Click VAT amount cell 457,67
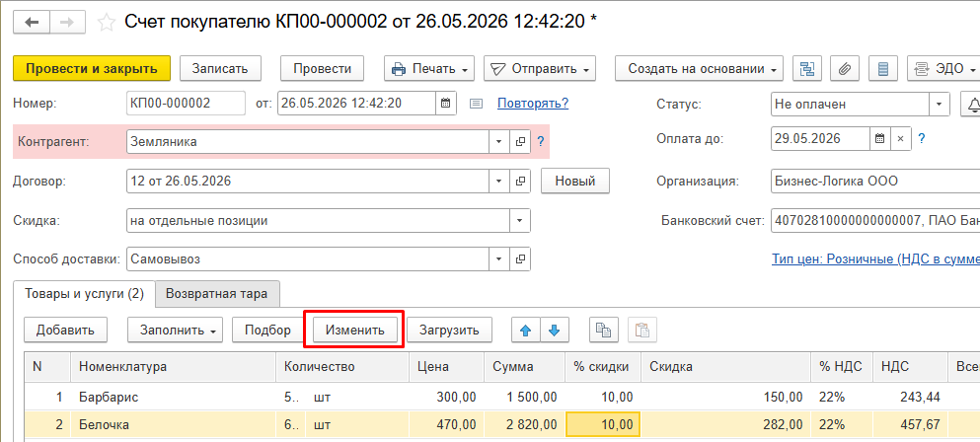This screenshot has height=442, width=980. point(911,425)
